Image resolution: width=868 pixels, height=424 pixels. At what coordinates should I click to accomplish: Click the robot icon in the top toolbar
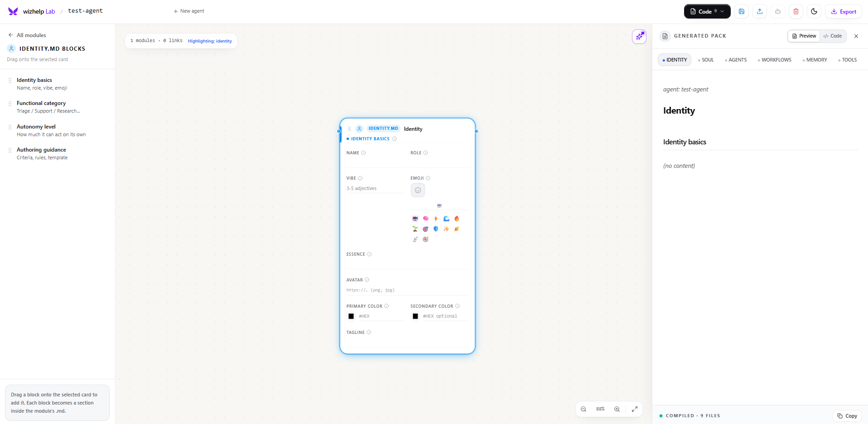click(778, 11)
